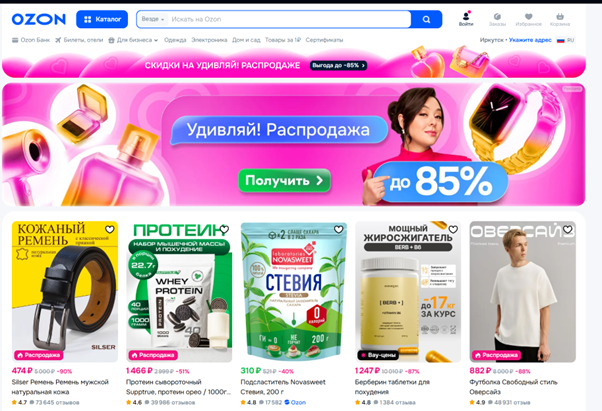Open the Электроника category
The image size is (602, 411).
tap(209, 40)
